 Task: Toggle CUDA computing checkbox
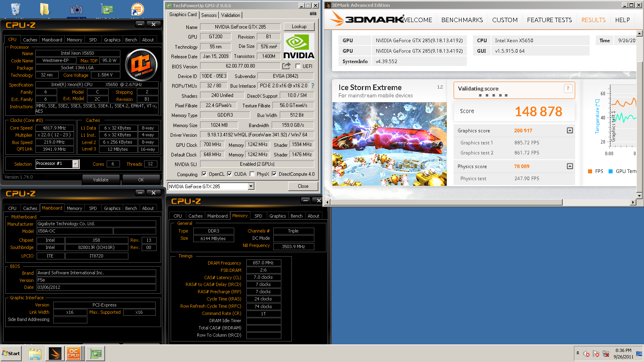[x=229, y=174]
